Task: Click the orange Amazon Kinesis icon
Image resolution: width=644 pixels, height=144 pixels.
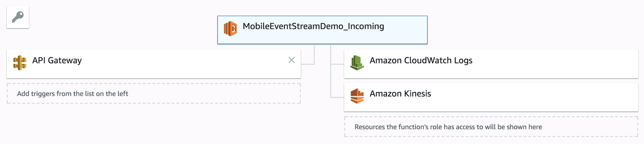Action: pyautogui.click(x=357, y=96)
